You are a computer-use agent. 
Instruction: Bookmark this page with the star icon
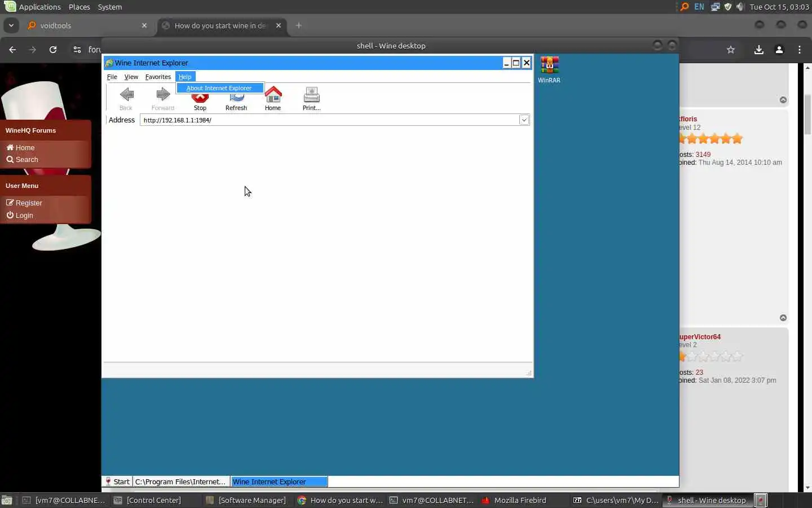[731, 50]
